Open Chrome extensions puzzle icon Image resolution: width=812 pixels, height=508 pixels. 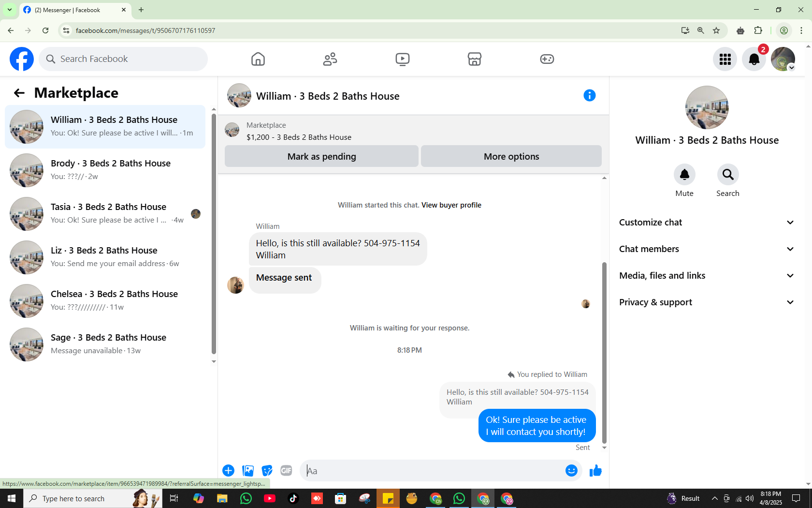[x=758, y=30]
